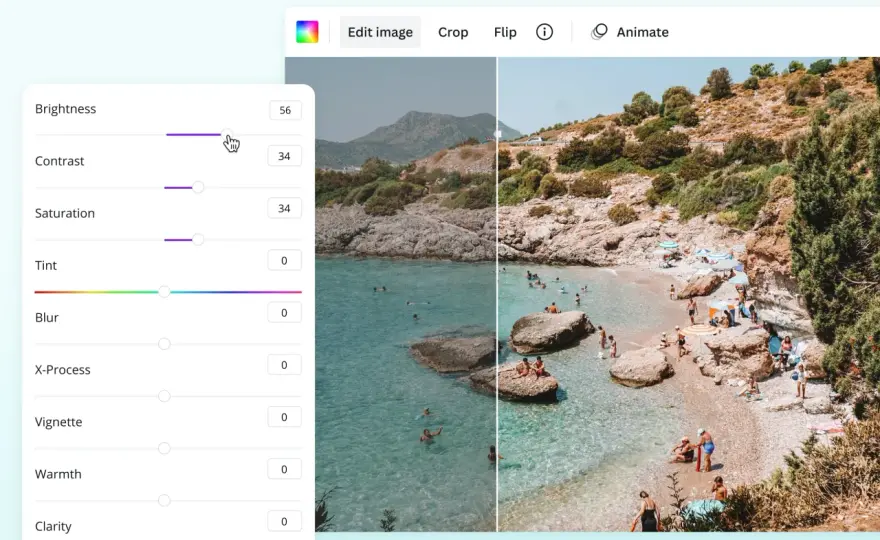Viewport: 880px width, 540px height.
Task: Open the Edit image tab
Action: click(380, 32)
